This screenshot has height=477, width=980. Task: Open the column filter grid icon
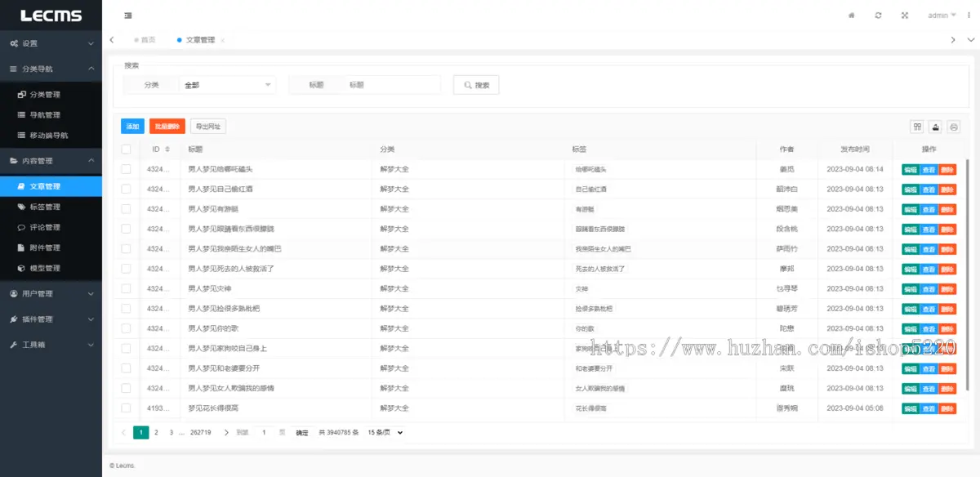click(917, 127)
